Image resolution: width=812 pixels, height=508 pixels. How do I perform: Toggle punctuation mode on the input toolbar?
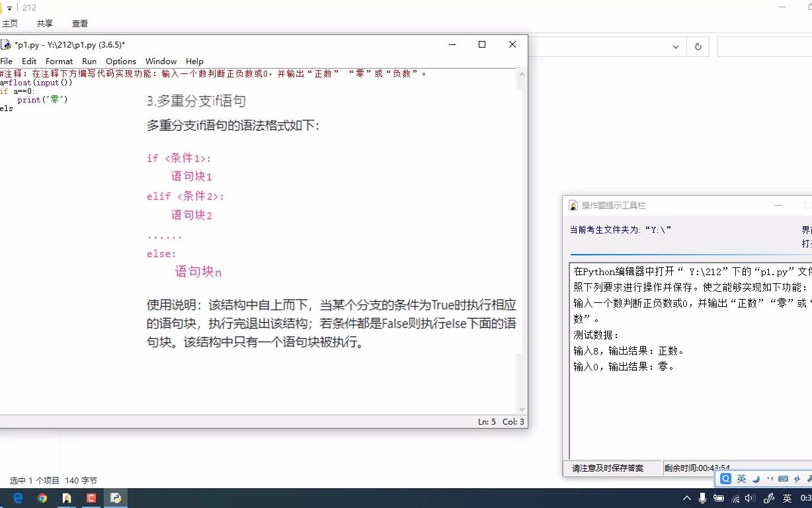click(770, 478)
